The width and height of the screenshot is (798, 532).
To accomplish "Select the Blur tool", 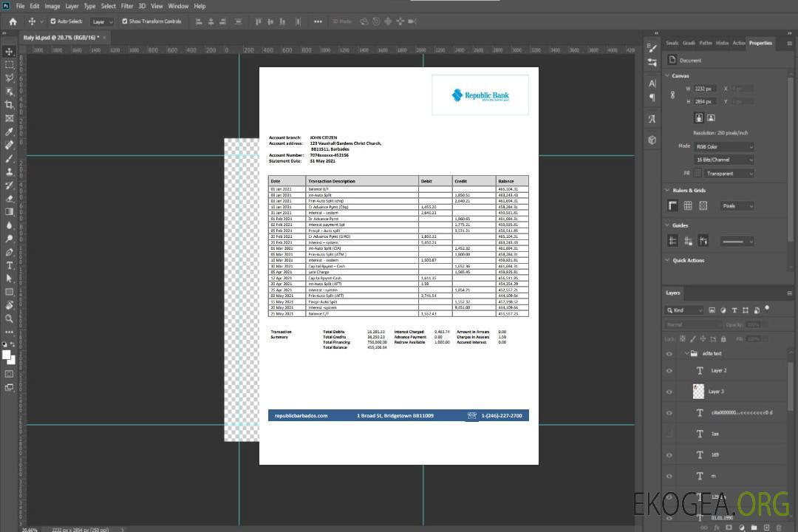I will pyautogui.click(x=9, y=225).
